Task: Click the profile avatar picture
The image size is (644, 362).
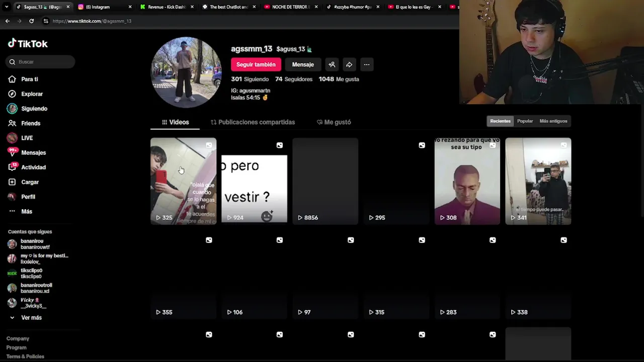Action: (186, 72)
